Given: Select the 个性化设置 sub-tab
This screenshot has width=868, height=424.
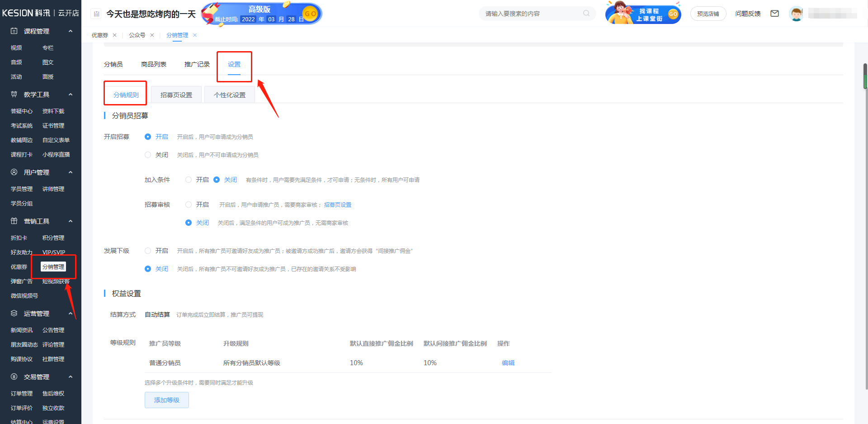Looking at the screenshot, I should click(230, 95).
